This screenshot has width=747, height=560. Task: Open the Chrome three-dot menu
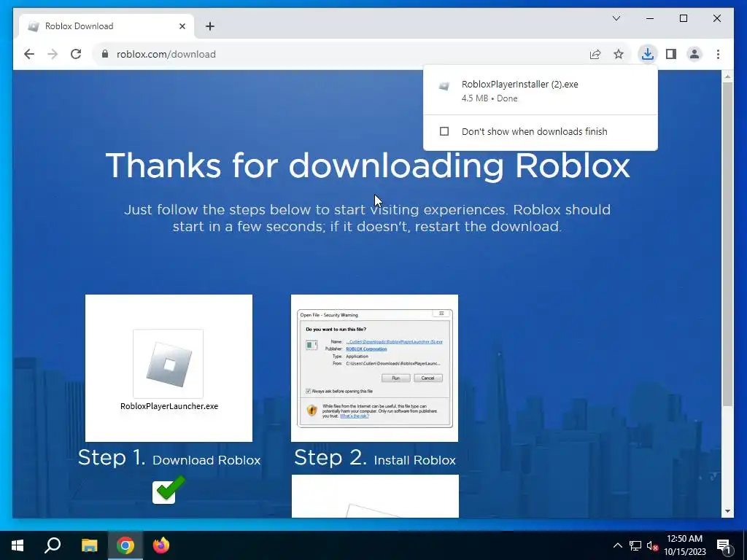[718, 54]
